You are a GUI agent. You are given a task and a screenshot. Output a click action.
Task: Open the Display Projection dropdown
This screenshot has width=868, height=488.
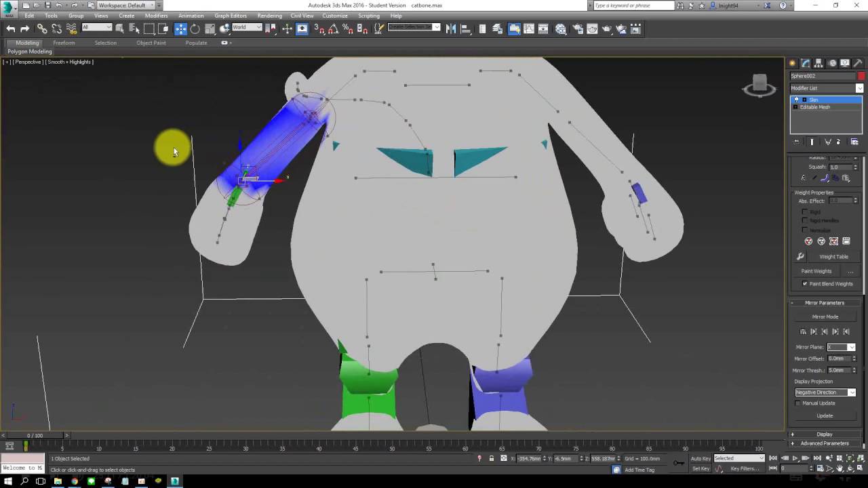point(825,392)
